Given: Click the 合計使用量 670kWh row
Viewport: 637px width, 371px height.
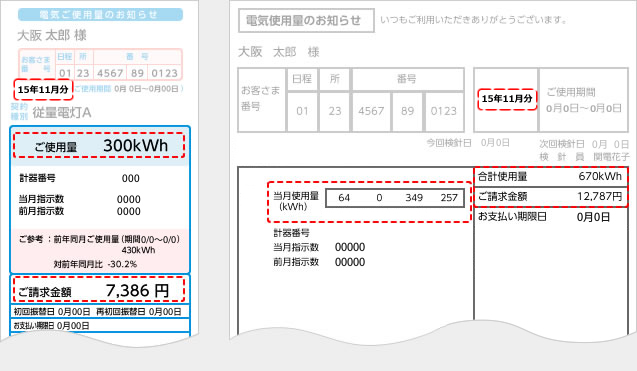Looking at the screenshot, I should (x=550, y=176).
